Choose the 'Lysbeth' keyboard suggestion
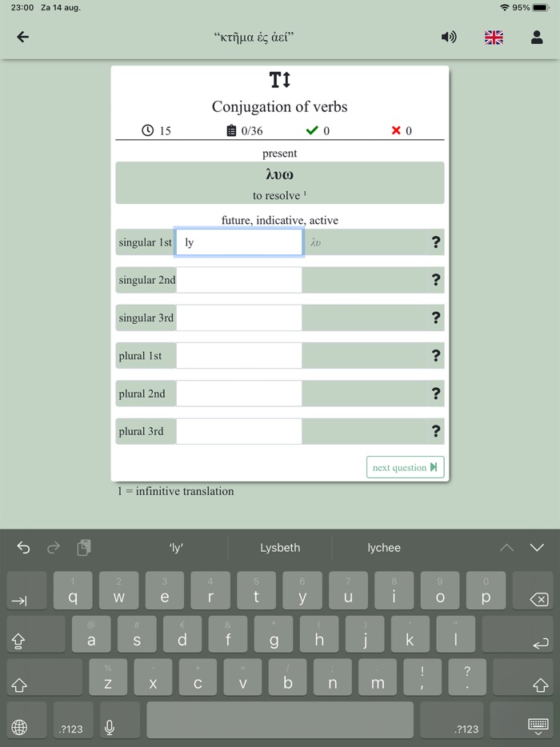Viewport: 560px width, 747px height. 280,547
